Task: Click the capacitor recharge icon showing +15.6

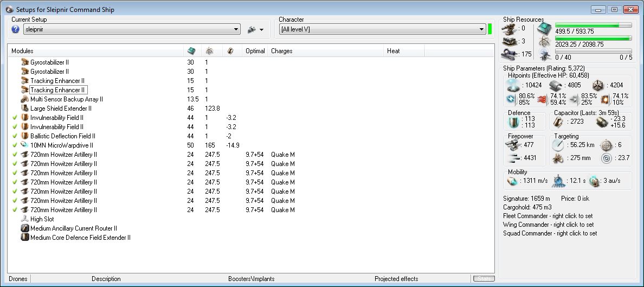Action: tap(602, 122)
